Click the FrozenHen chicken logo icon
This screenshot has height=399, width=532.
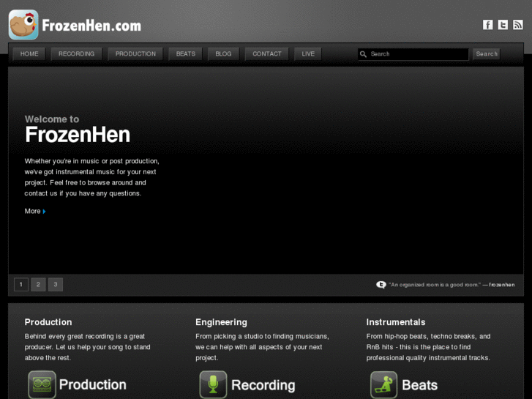coord(23,24)
